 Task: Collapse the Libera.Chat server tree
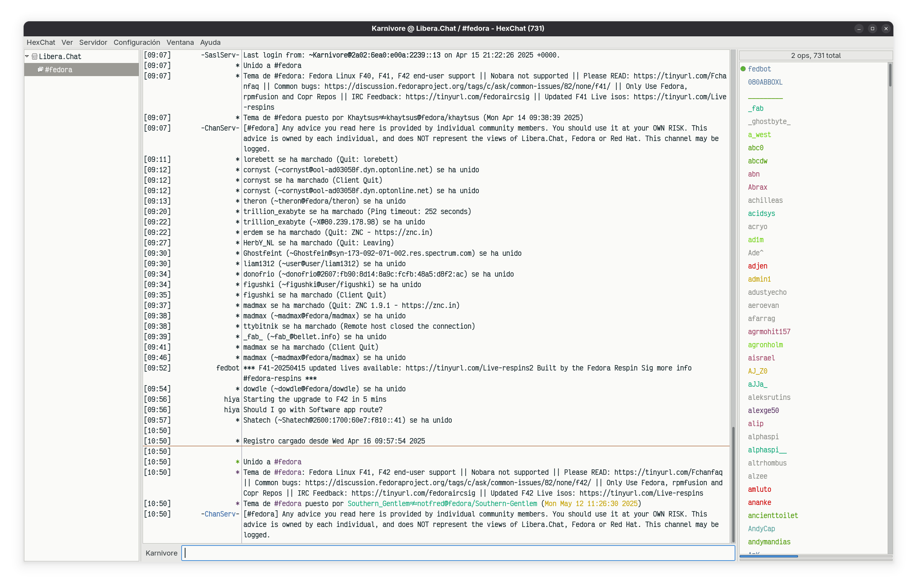click(x=27, y=56)
